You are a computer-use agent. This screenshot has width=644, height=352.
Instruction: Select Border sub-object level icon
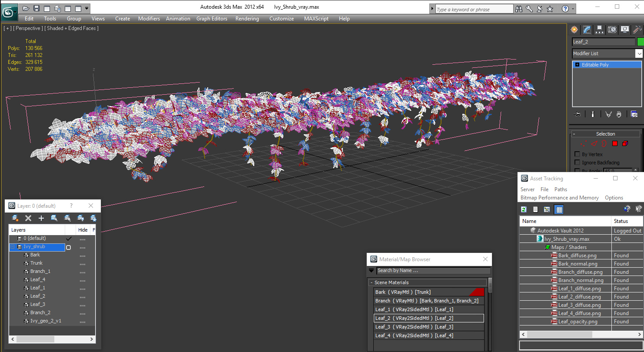[604, 143]
